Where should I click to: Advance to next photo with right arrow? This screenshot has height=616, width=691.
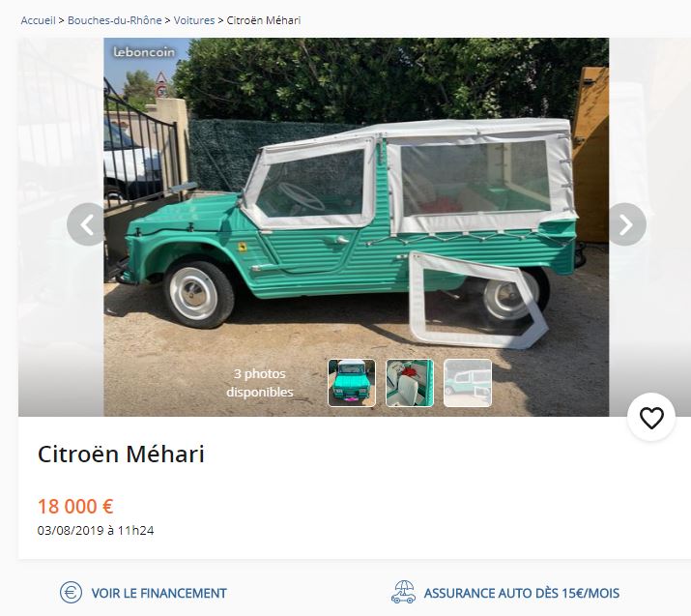[626, 224]
